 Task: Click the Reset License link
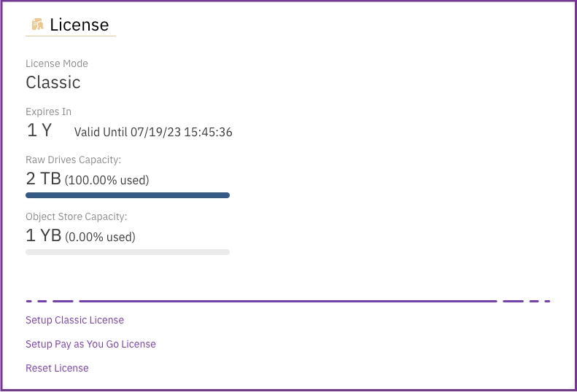click(x=57, y=368)
